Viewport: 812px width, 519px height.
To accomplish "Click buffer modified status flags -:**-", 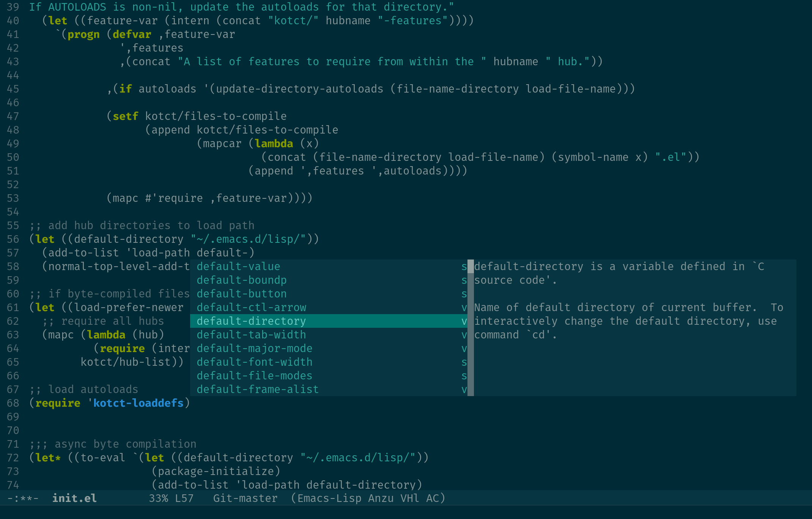I will pos(23,498).
